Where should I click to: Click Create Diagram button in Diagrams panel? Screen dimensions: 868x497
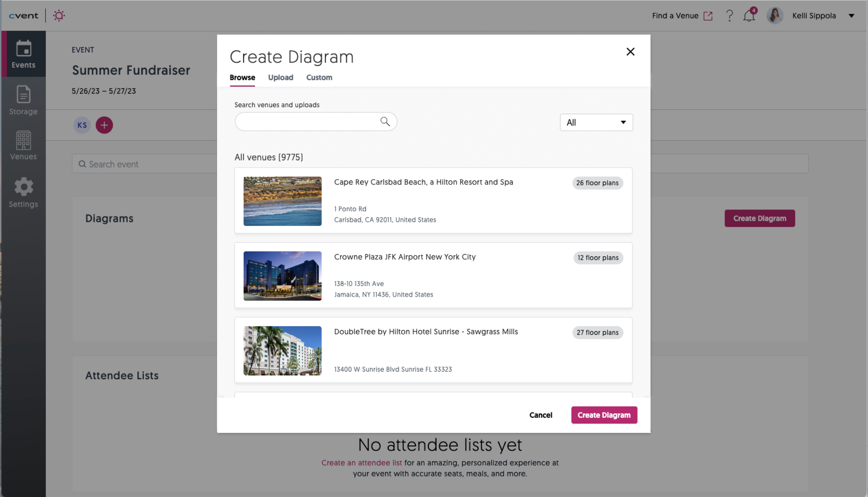(x=760, y=218)
